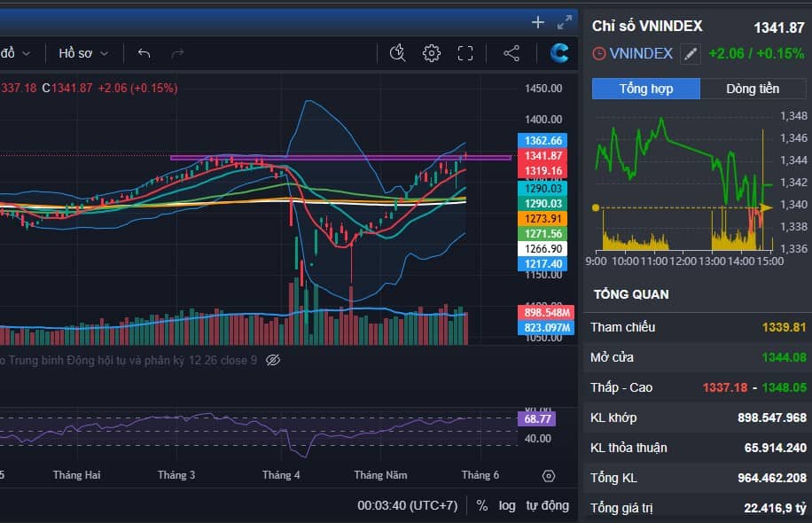
Task: Expand chart panel with diagonal arrows icon
Action: [565, 22]
